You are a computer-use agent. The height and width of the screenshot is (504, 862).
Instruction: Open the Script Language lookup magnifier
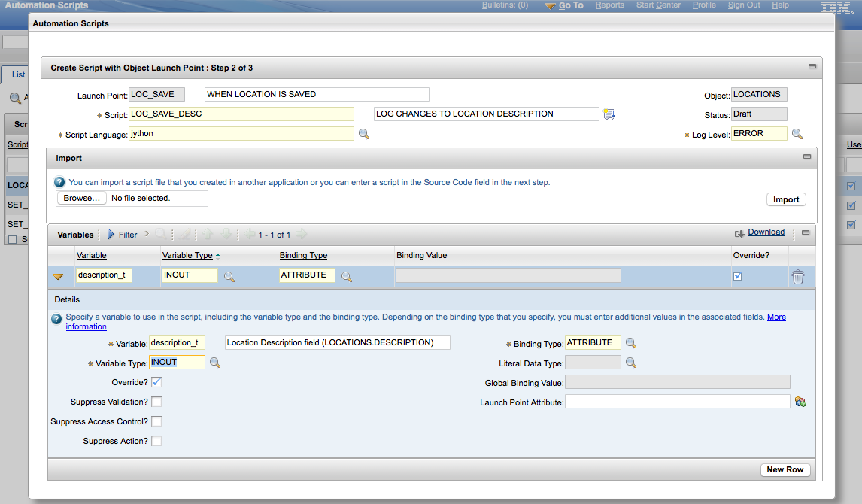[366, 133]
